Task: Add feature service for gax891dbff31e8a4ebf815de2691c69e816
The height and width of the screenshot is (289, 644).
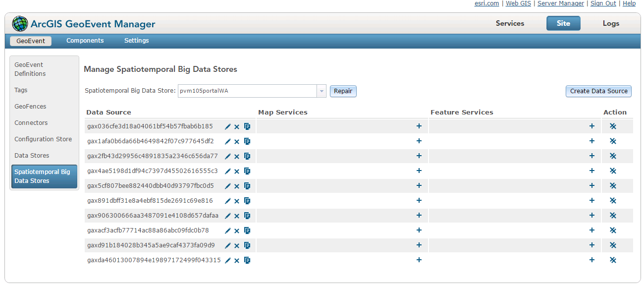Action: point(591,200)
